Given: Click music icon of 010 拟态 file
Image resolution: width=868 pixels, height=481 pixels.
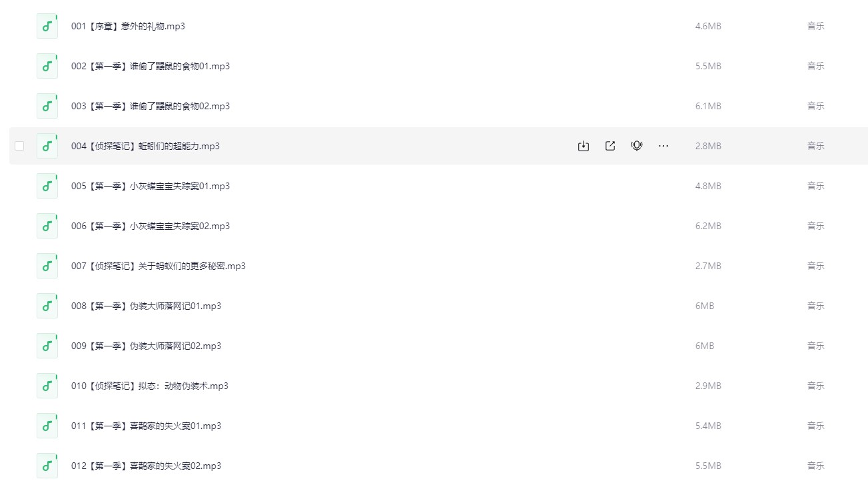Looking at the screenshot, I should pyautogui.click(x=47, y=386).
